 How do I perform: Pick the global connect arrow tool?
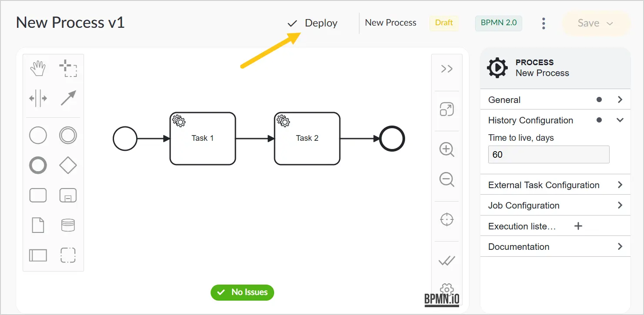coord(68,98)
